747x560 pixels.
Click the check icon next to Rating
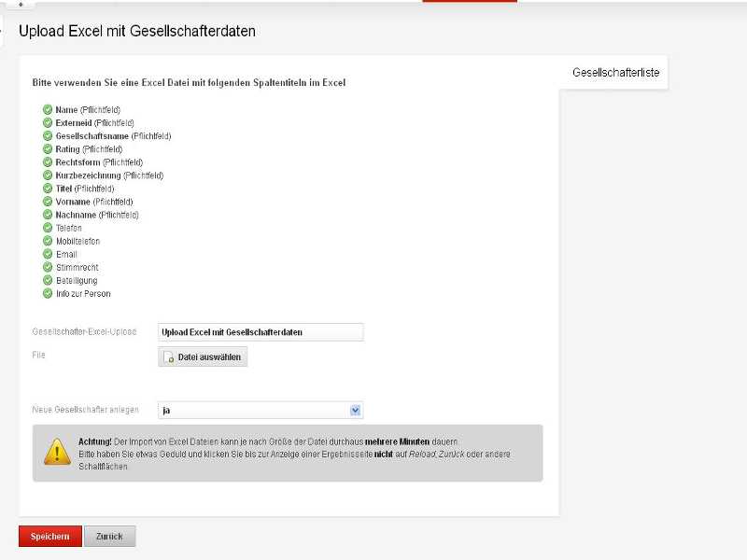[48, 149]
